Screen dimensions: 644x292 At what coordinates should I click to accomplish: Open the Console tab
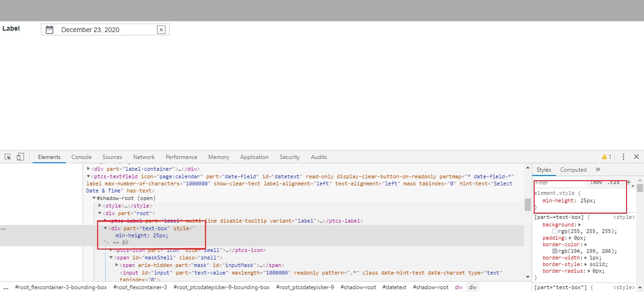[82, 157]
